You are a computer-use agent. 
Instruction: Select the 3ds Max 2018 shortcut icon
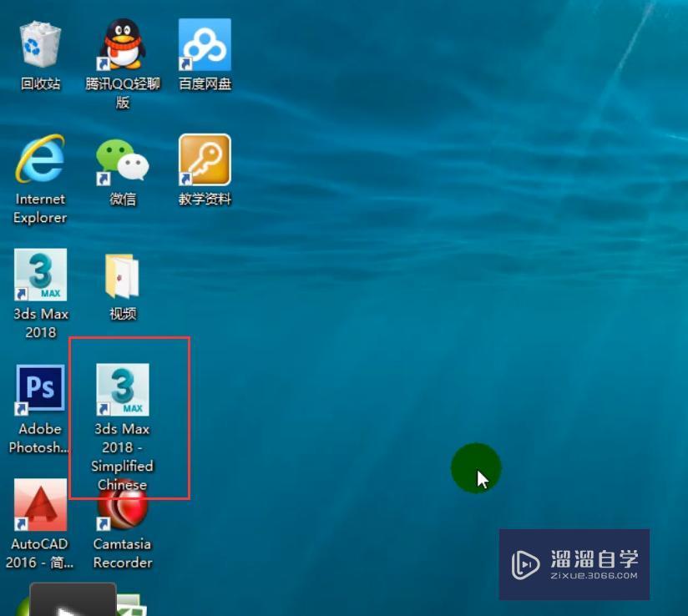(x=40, y=275)
